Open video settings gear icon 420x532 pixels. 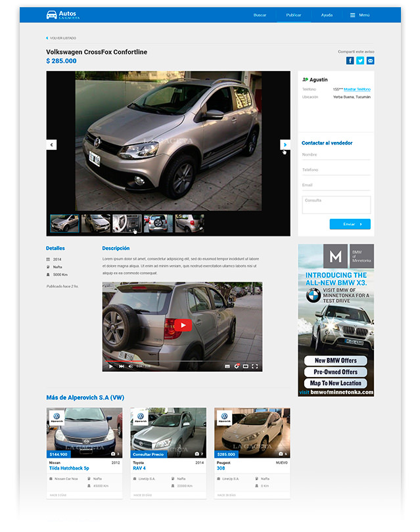point(237,366)
